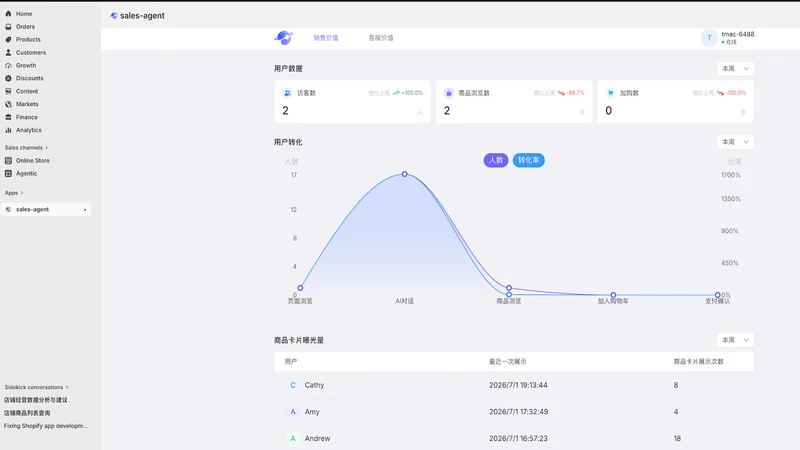Image resolution: width=800 pixels, height=450 pixels.
Task: Click the 访客数 +100.0% change value
Action: (x=412, y=93)
